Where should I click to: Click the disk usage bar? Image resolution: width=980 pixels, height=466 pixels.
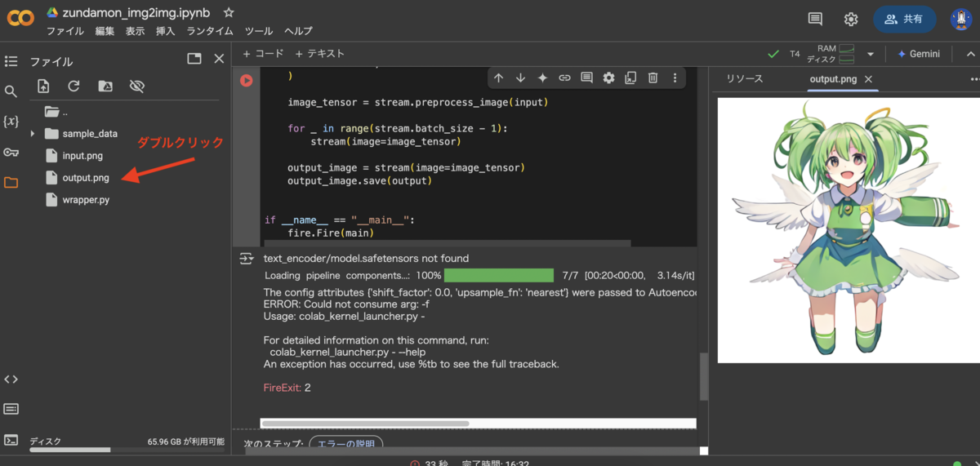click(x=127, y=450)
